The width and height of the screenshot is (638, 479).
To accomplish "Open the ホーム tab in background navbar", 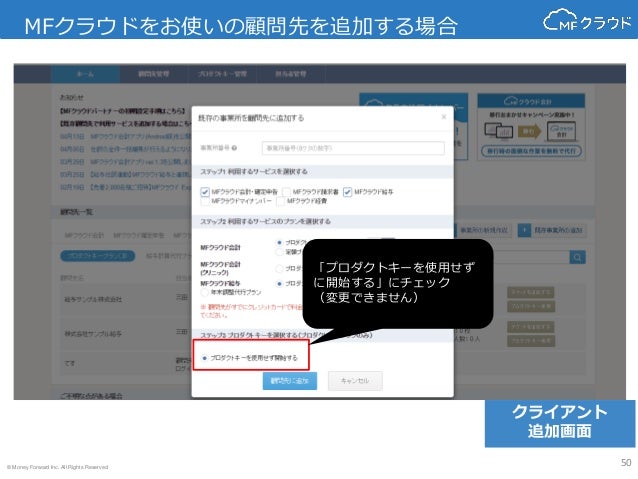I will point(85,74).
